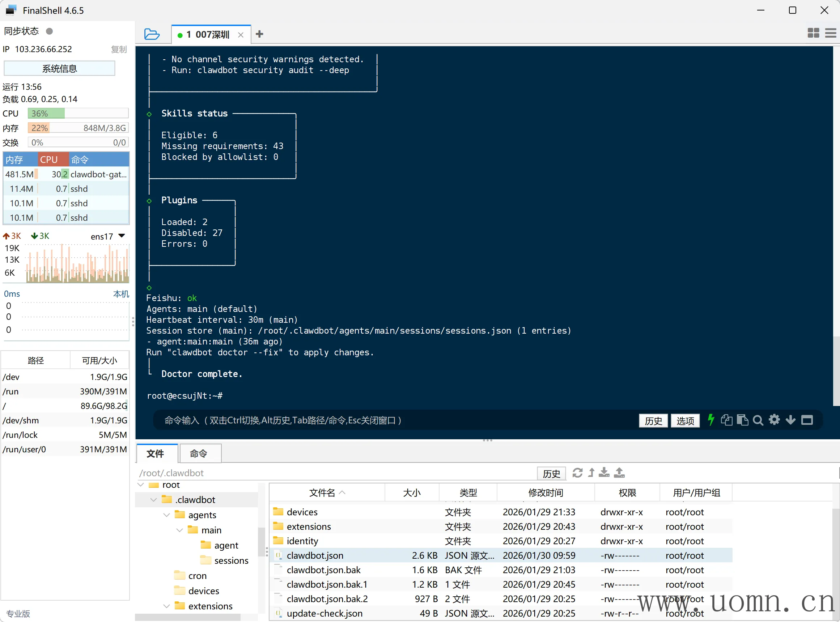Click the green lightning quick-command icon

coord(710,420)
